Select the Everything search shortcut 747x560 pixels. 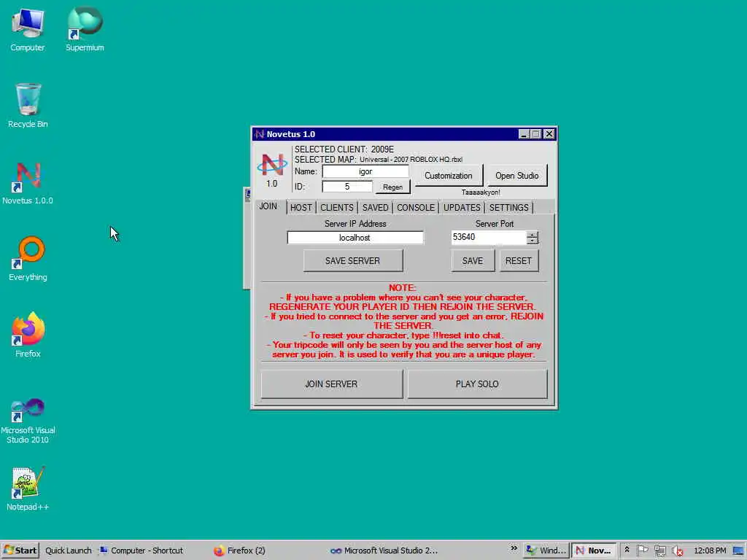pyautogui.click(x=28, y=259)
